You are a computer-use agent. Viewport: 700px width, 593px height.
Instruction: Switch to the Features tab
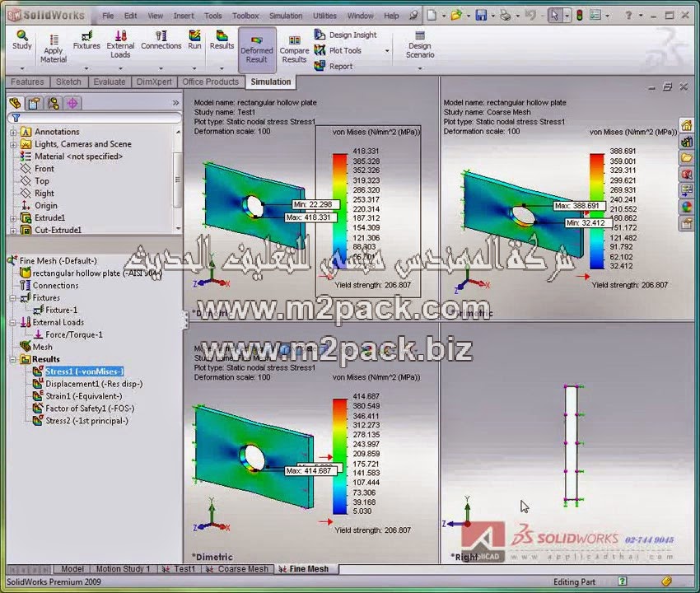pos(27,82)
